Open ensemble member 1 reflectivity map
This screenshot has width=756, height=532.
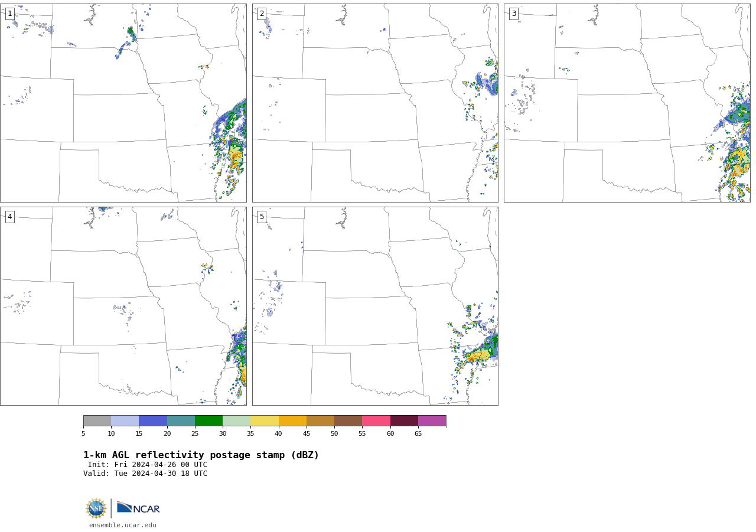pyautogui.click(x=123, y=103)
